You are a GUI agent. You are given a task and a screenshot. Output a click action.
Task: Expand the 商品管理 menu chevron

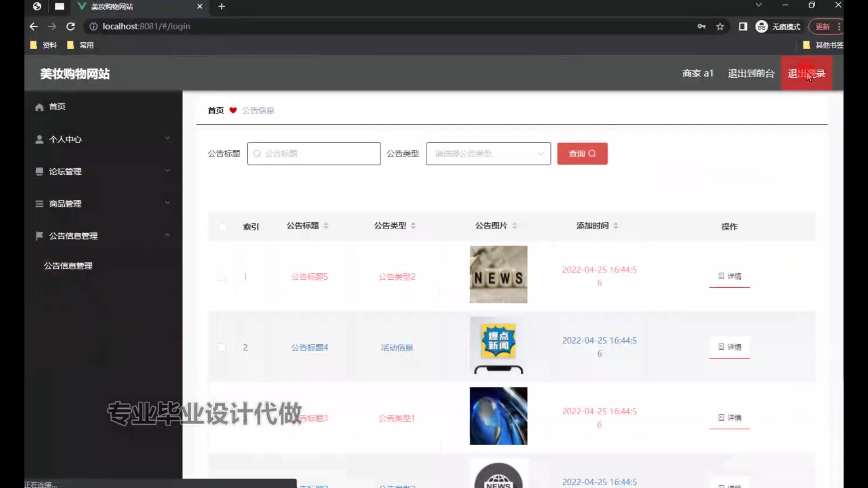click(x=167, y=202)
